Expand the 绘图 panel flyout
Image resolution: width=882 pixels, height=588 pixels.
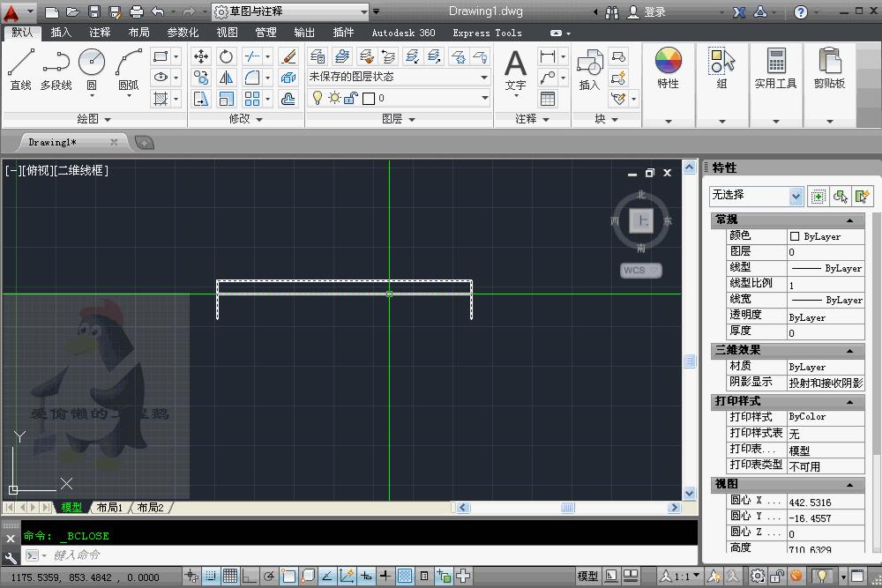click(x=94, y=119)
